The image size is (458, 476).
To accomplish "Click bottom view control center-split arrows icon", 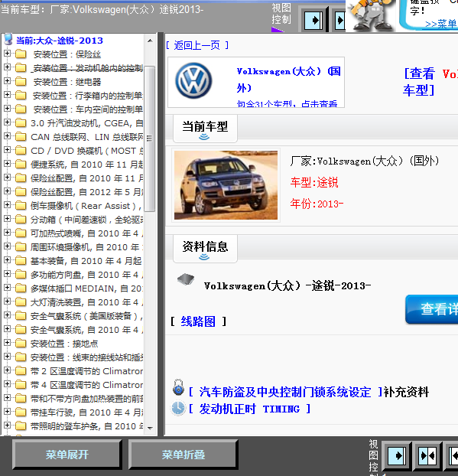I will [x=427, y=455].
